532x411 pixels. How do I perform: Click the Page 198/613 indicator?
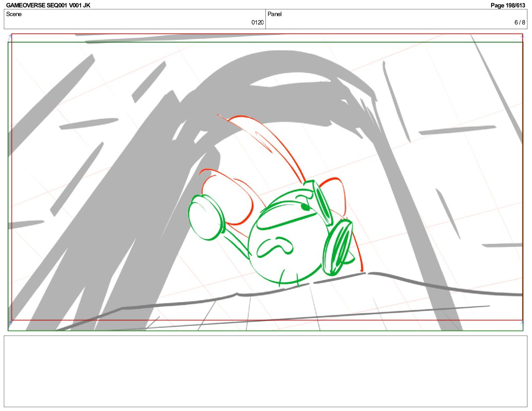[507, 5]
